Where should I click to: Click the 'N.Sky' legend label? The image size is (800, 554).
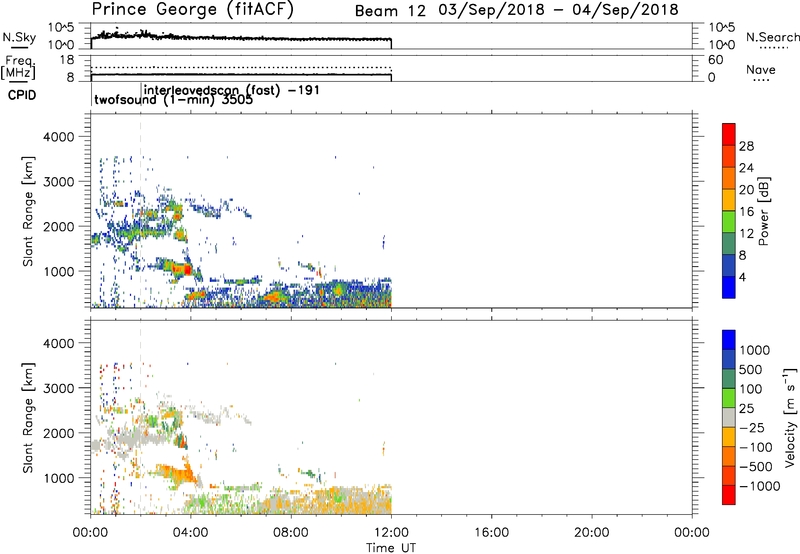click(19, 37)
